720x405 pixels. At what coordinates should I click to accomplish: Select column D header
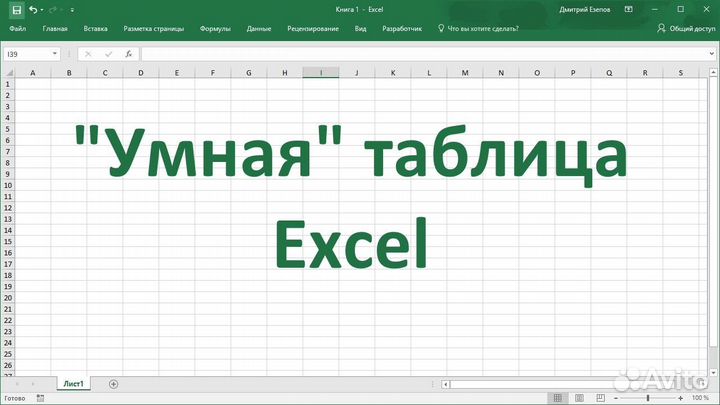click(x=141, y=73)
